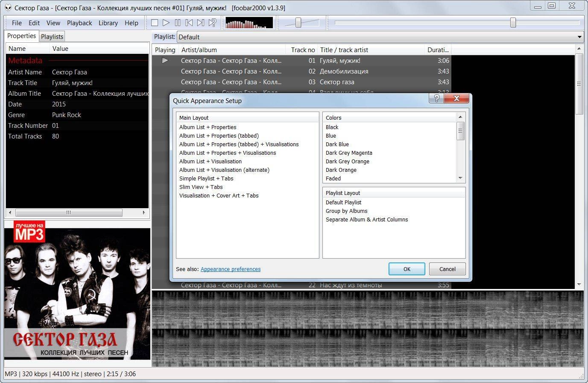This screenshot has height=383, width=588.
Task: Click the Value column header in Properties
Action: (99, 48)
